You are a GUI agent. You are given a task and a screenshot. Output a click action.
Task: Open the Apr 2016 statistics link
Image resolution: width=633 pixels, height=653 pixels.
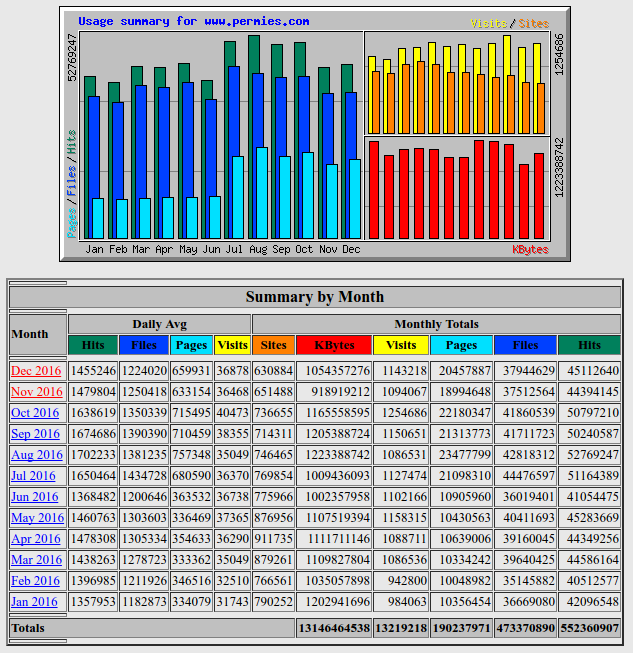pyautogui.click(x=36, y=539)
